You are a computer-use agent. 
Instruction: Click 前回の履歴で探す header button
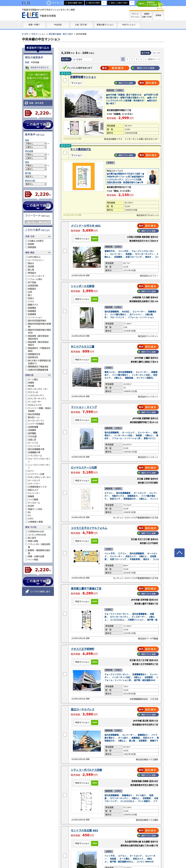pyautogui.click(x=75, y=3)
